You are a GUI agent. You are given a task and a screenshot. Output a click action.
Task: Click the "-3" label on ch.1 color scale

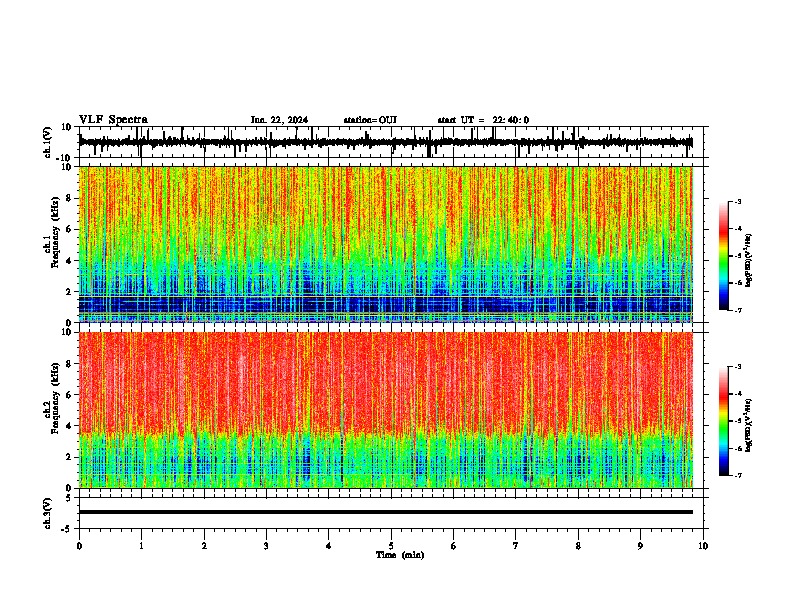click(738, 202)
